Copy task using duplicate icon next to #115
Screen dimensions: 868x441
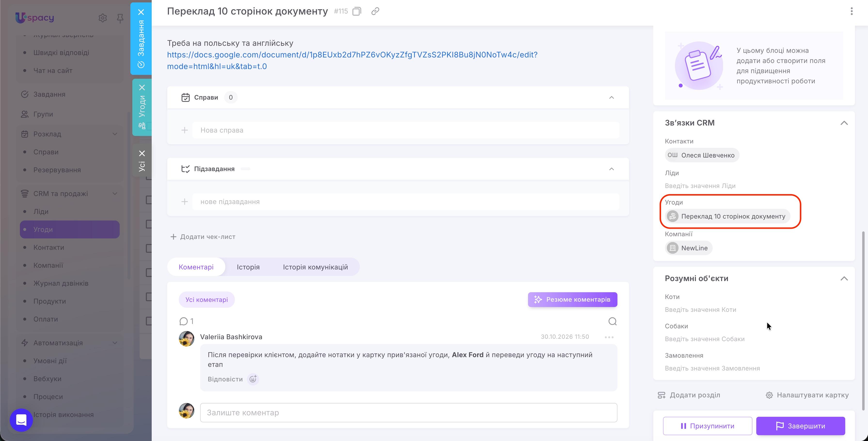(356, 11)
